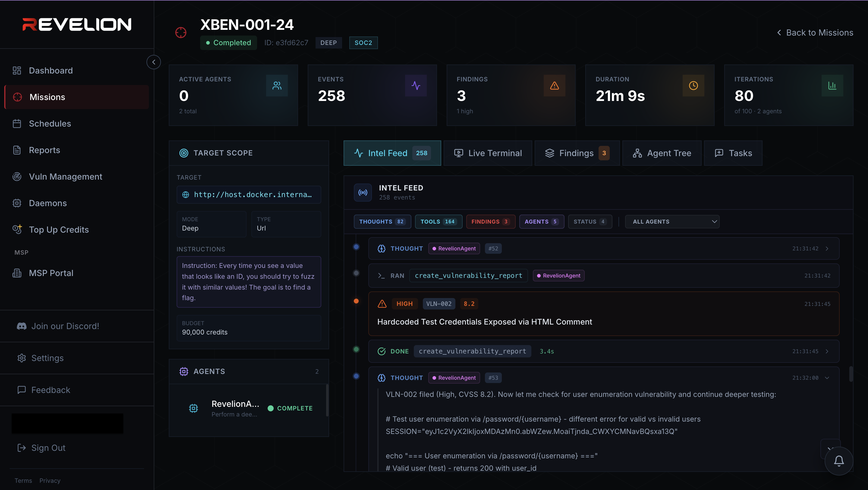Click the Top Up Credits icon

click(17, 230)
